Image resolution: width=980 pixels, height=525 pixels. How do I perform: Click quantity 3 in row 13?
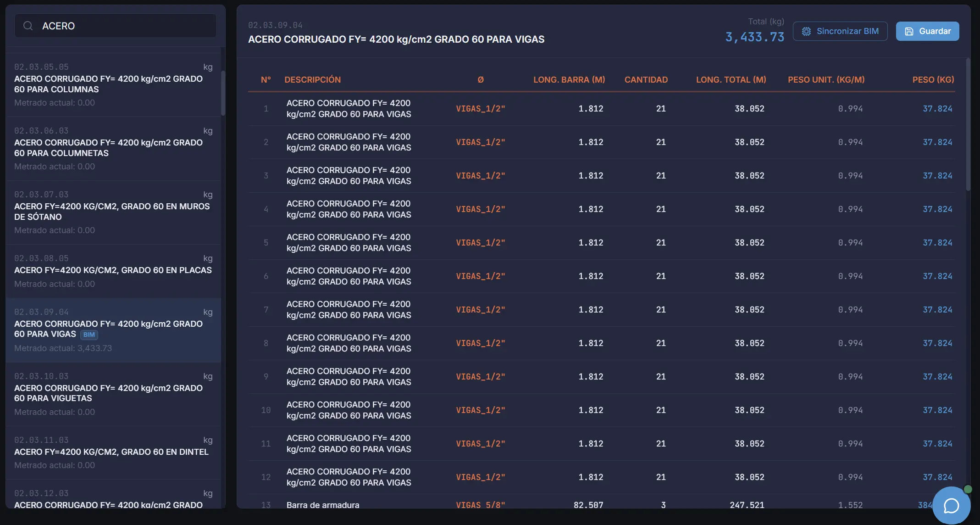tap(664, 504)
